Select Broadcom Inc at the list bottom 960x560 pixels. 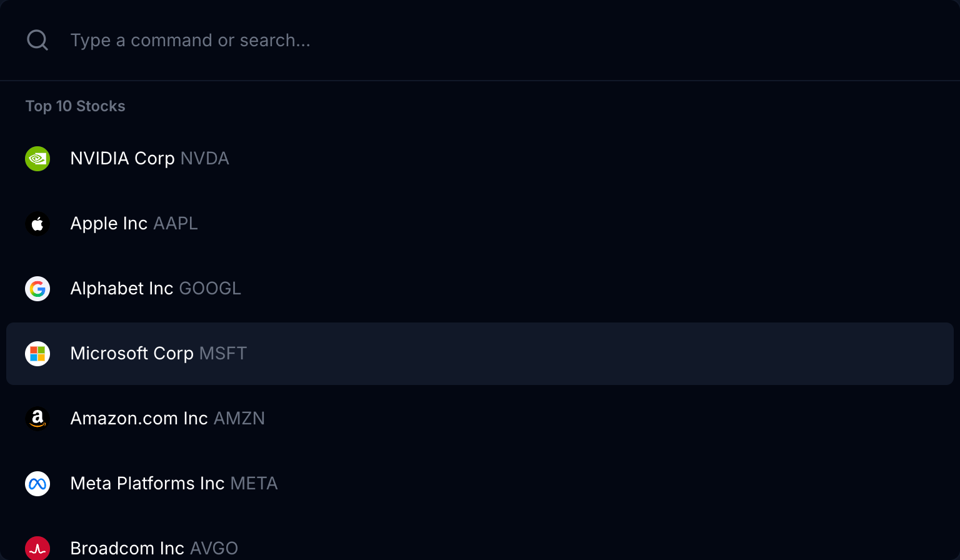click(127, 549)
